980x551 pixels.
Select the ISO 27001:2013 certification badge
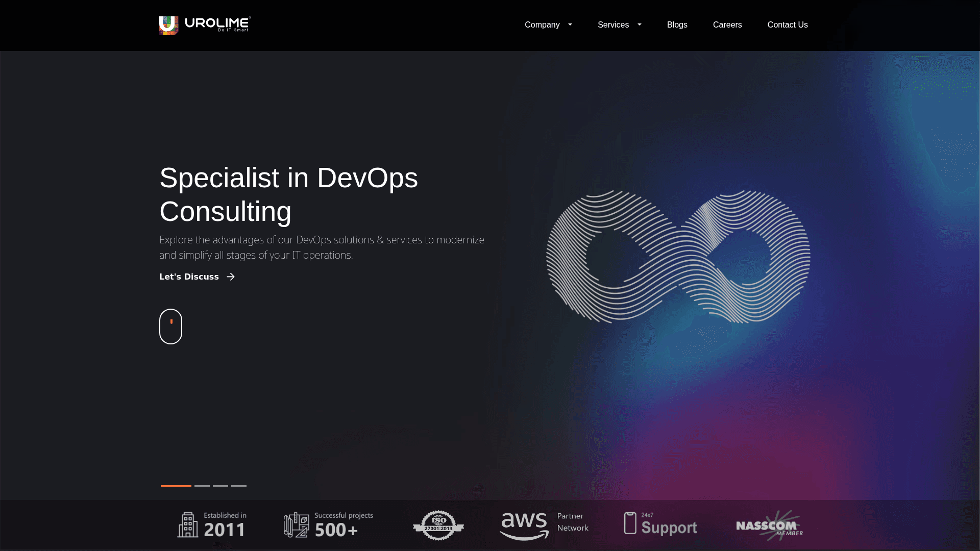(438, 524)
